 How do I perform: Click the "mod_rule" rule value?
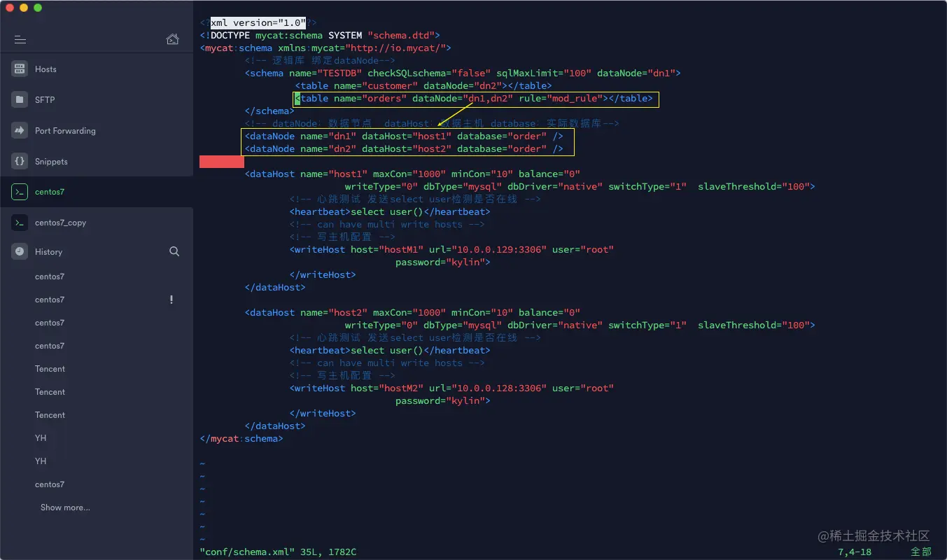[x=575, y=98]
